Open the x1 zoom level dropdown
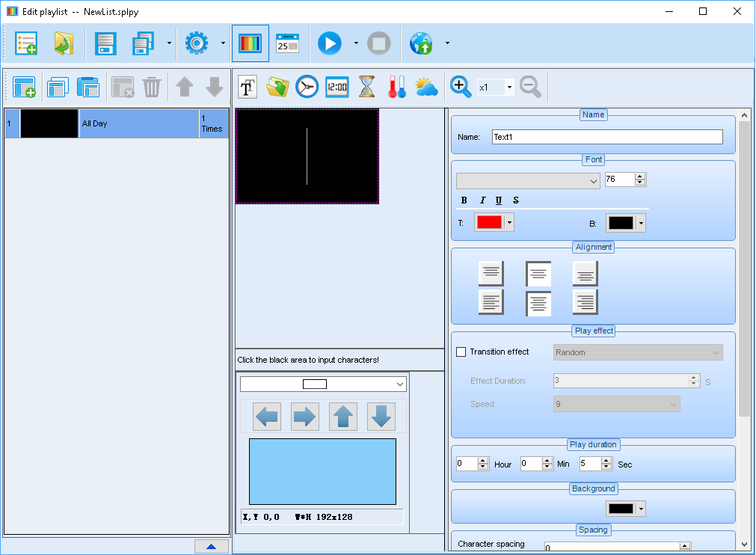Screen dimensions: 756x555 coord(509,88)
